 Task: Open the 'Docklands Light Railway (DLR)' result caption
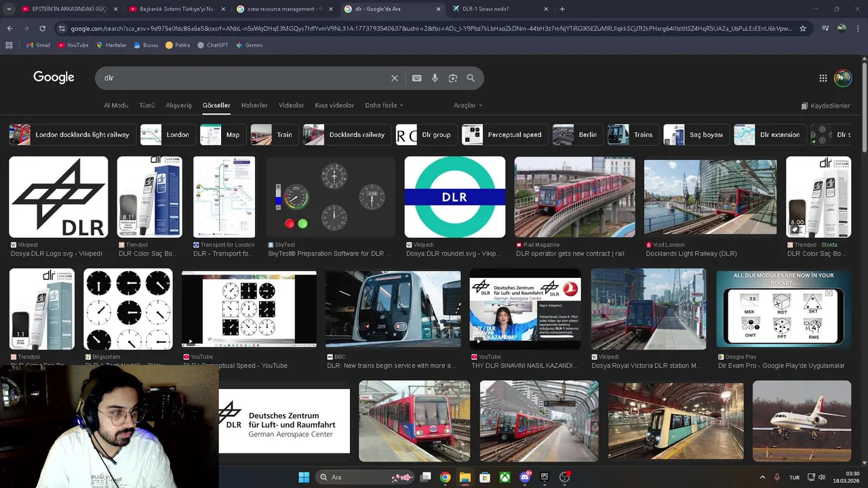691,253
